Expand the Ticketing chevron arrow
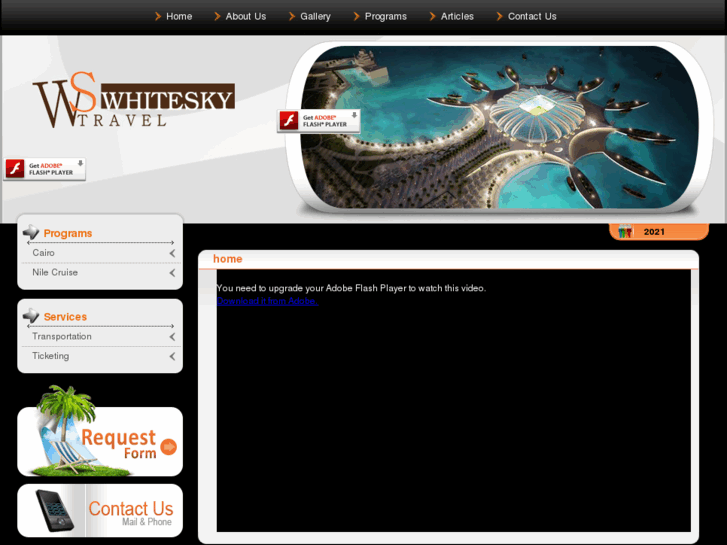727x545 pixels. click(x=172, y=356)
